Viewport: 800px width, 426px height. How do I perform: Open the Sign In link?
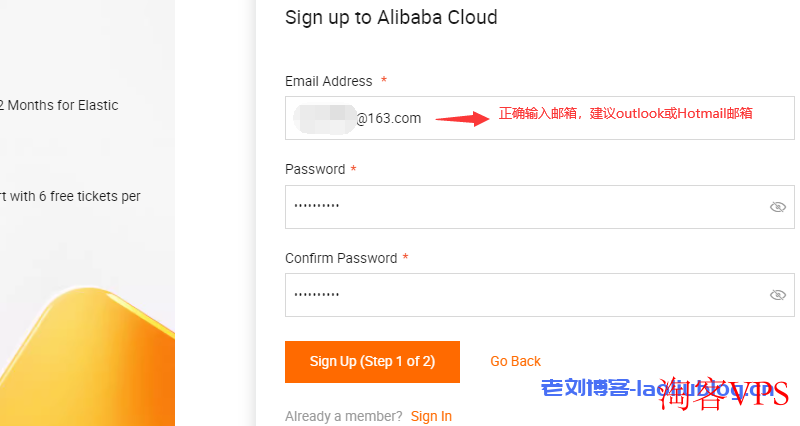[x=431, y=416]
